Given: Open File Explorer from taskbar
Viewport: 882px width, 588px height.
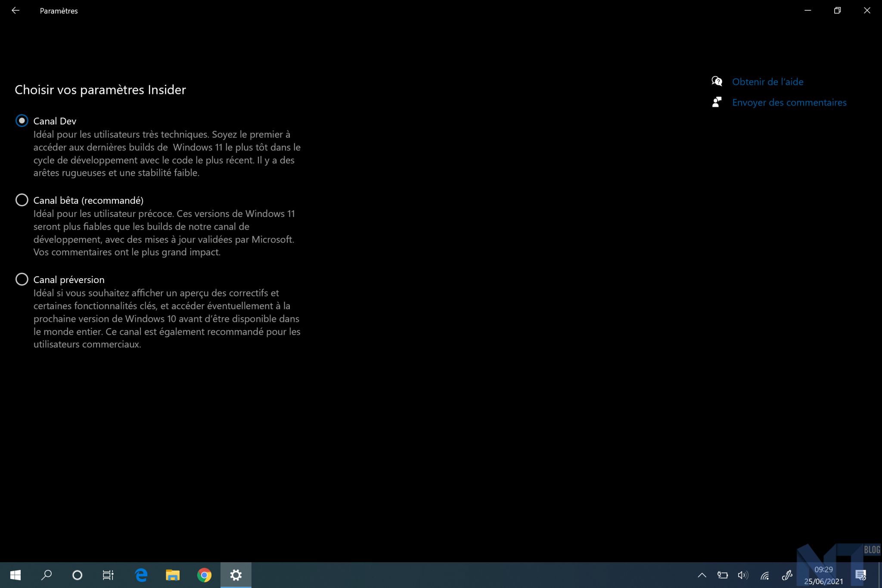Looking at the screenshot, I should click(x=173, y=575).
